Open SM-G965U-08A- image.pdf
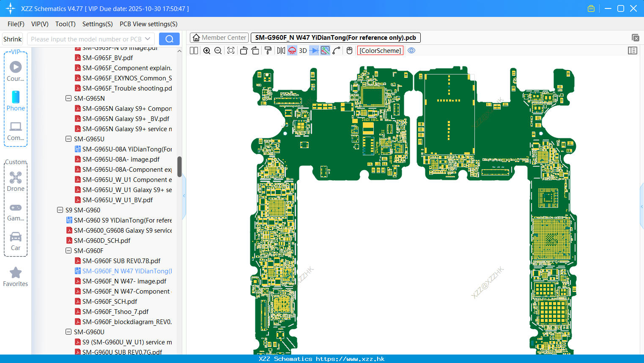 121,159
